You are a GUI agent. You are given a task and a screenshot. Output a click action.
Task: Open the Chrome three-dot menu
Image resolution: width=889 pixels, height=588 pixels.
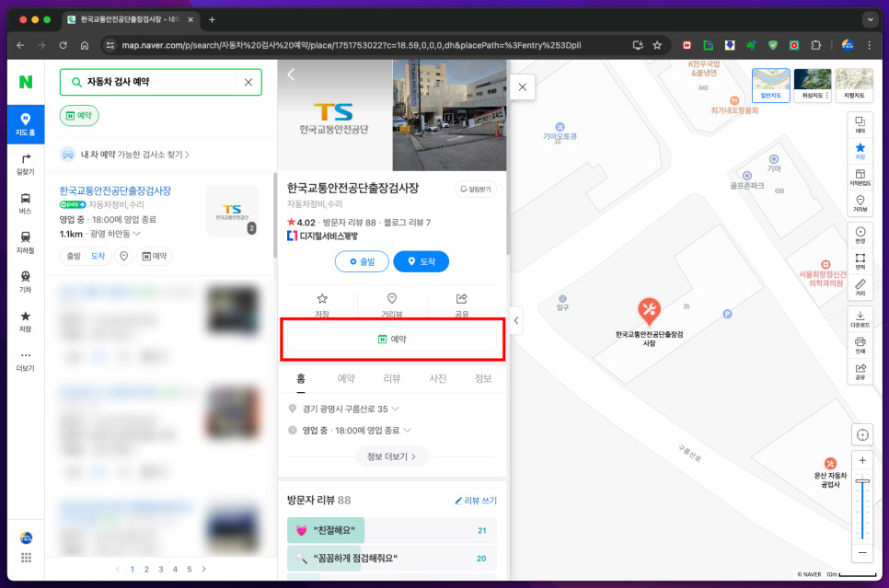pyautogui.click(x=869, y=45)
